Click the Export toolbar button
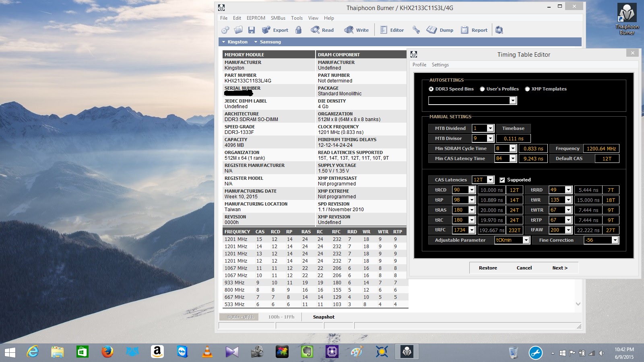 tap(275, 30)
